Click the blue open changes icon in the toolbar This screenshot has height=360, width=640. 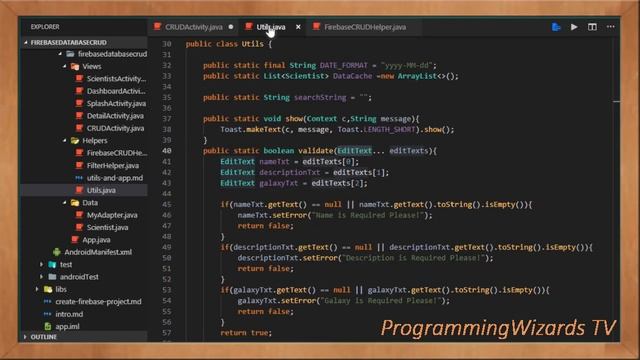(x=556, y=27)
